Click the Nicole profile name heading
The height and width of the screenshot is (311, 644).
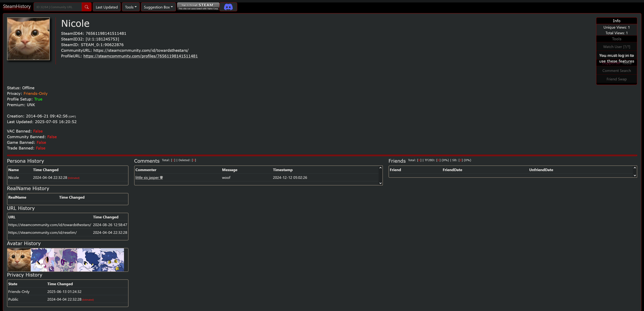75,24
